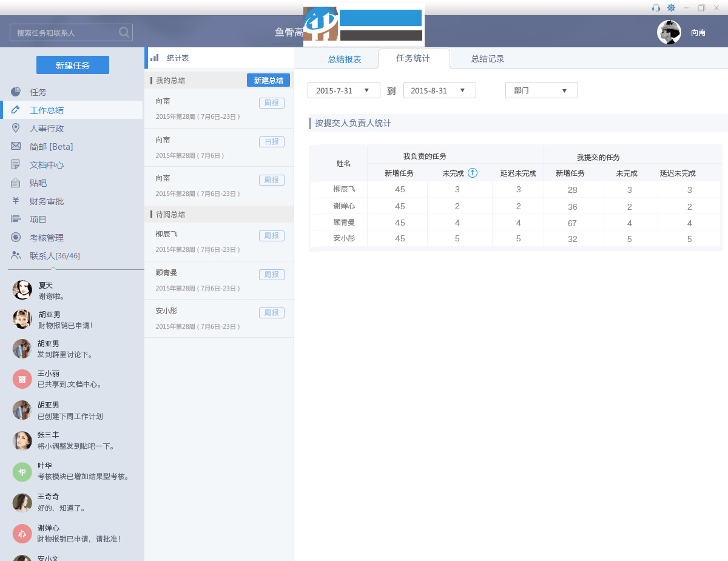The image size is (728, 561).
Task: Open 简邮 [Beta] section
Action: pos(52,147)
